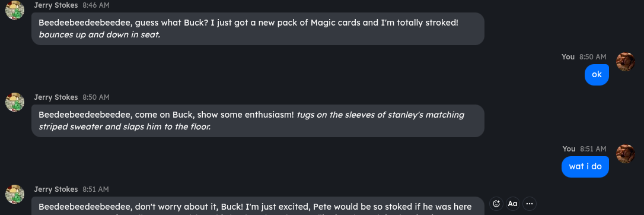Viewport: 644px width, 215px height.
Task: Open the three-dots more options menu
Action: 530,204
